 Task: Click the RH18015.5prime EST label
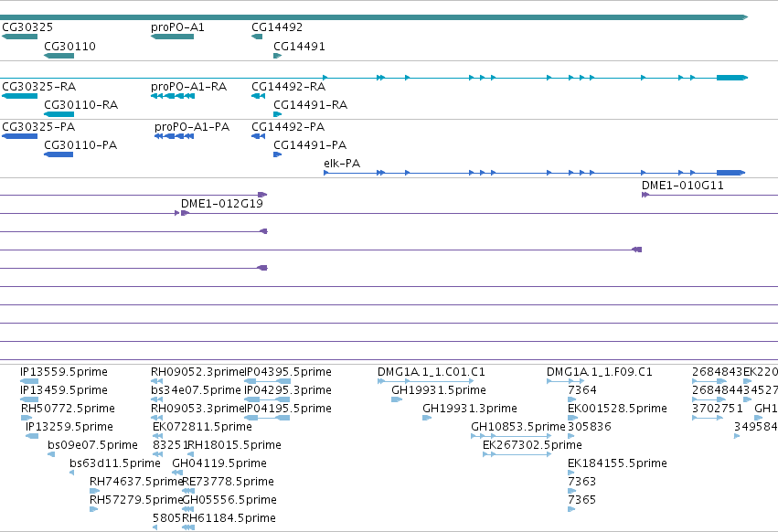pyautogui.click(x=234, y=445)
